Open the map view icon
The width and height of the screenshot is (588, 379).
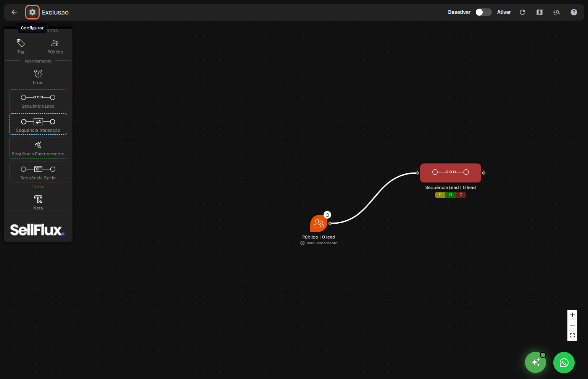pos(539,12)
